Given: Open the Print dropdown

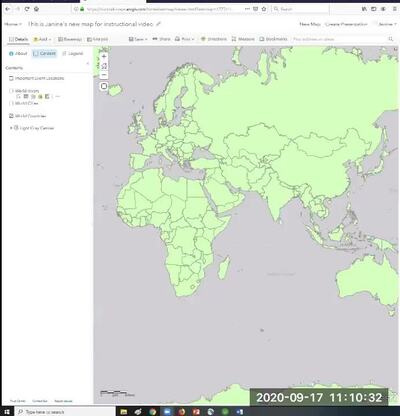Looking at the screenshot, I should [185, 39].
